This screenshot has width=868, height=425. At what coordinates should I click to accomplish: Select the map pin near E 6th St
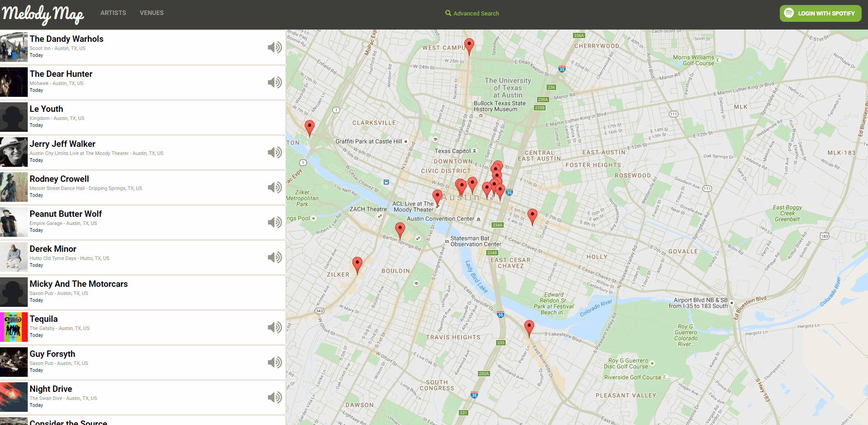(x=532, y=217)
